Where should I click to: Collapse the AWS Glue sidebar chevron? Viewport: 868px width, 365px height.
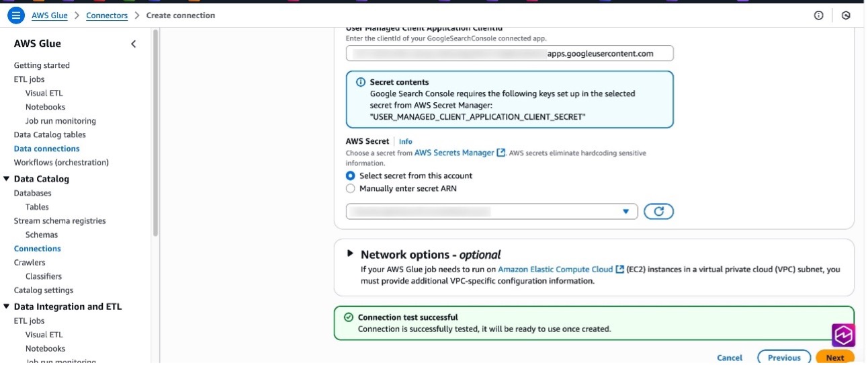click(x=133, y=44)
